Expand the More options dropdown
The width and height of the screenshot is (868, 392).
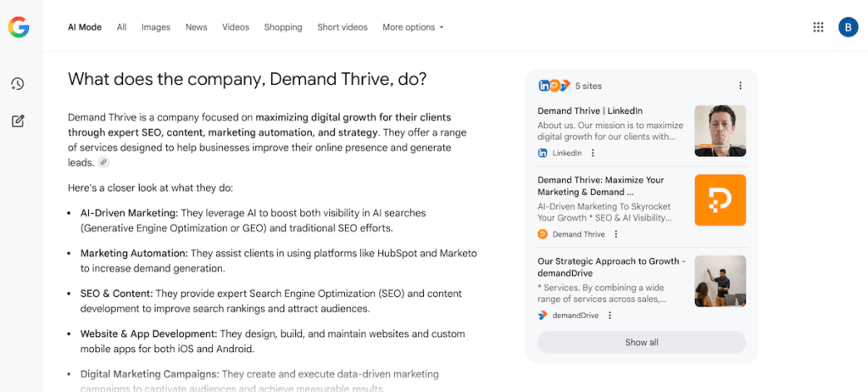click(413, 27)
